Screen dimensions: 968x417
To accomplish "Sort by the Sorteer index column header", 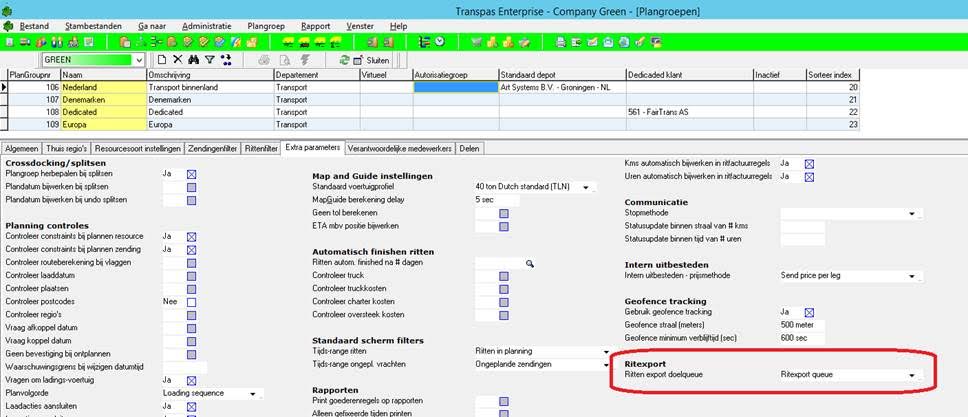I will pos(832,75).
